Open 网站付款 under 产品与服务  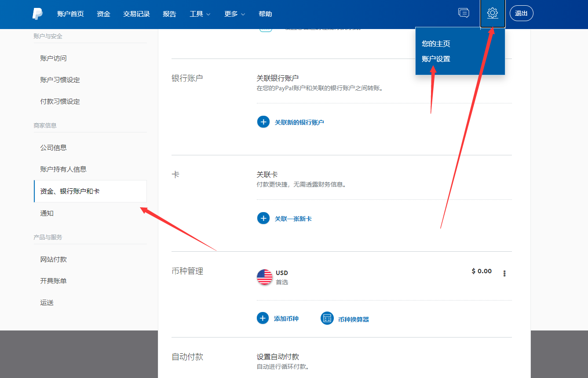tap(53, 260)
